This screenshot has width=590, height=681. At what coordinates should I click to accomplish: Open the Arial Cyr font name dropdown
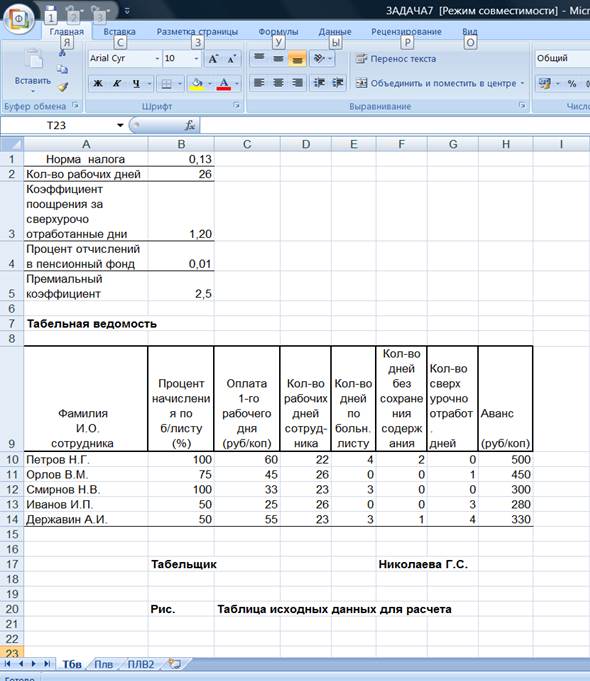pos(157,59)
